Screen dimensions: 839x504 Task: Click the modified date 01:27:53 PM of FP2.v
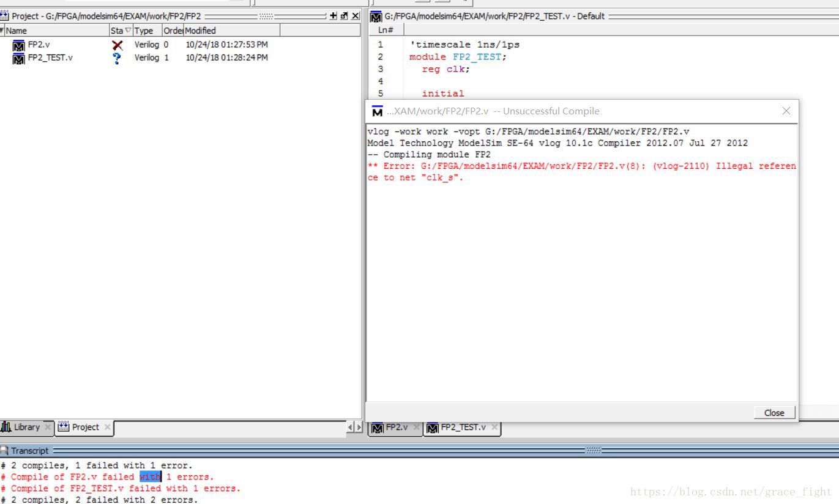pos(226,45)
